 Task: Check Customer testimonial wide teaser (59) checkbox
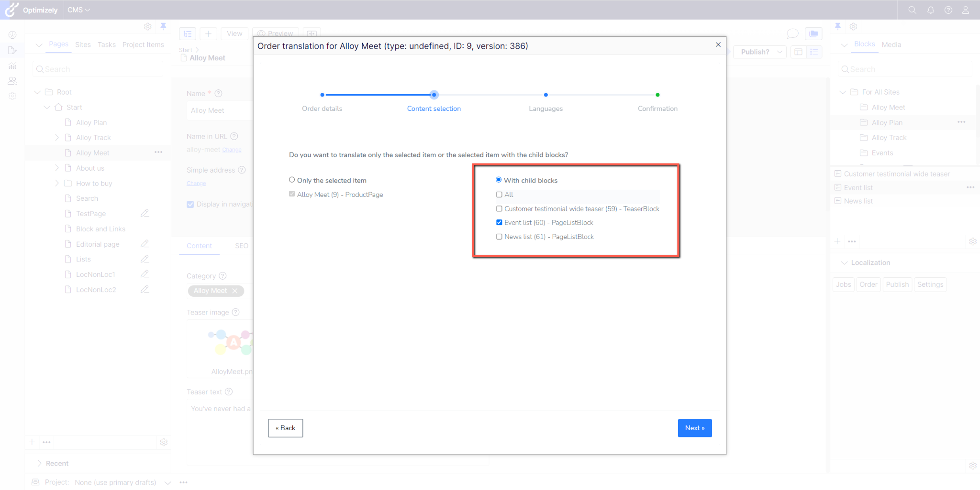pos(499,208)
